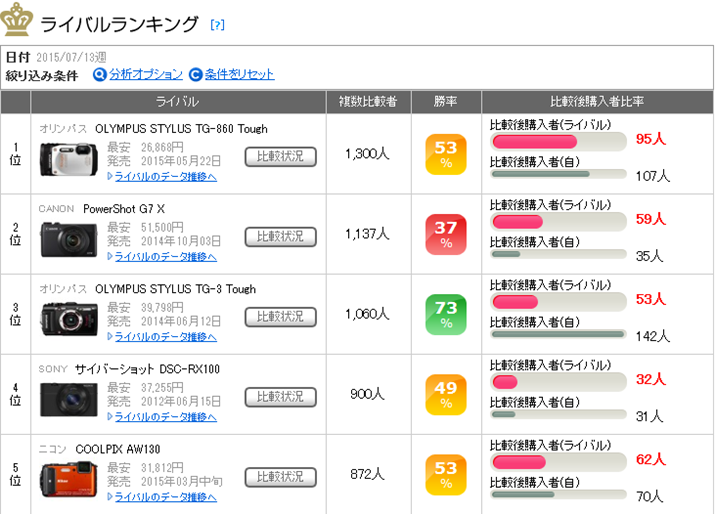Click the orange COOLPIX AW130 camera thumbnail
715x514 pixels.
pyautogui.click(x=69, y=478)
